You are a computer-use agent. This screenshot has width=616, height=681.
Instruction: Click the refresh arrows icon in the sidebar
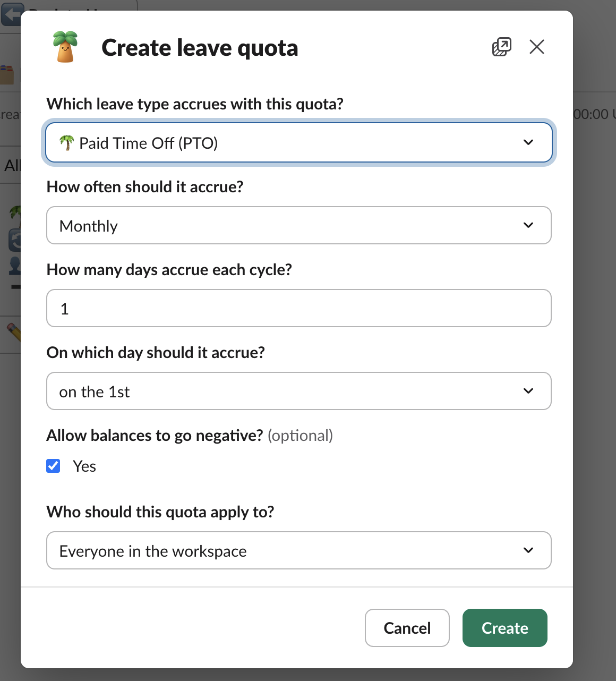click(x=16, y=240)
